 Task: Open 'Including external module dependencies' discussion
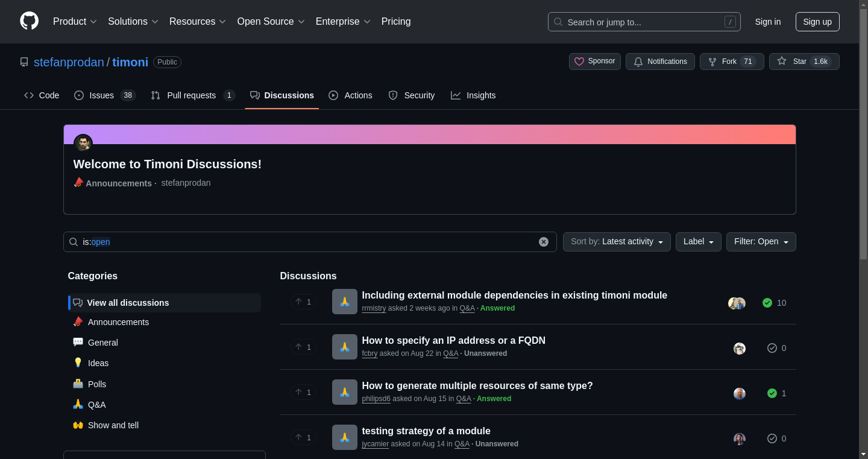(514, 295)
